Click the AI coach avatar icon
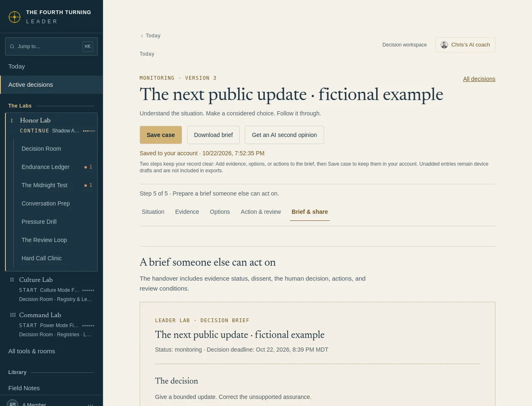 pyautogui.click(x=444, y=45)
